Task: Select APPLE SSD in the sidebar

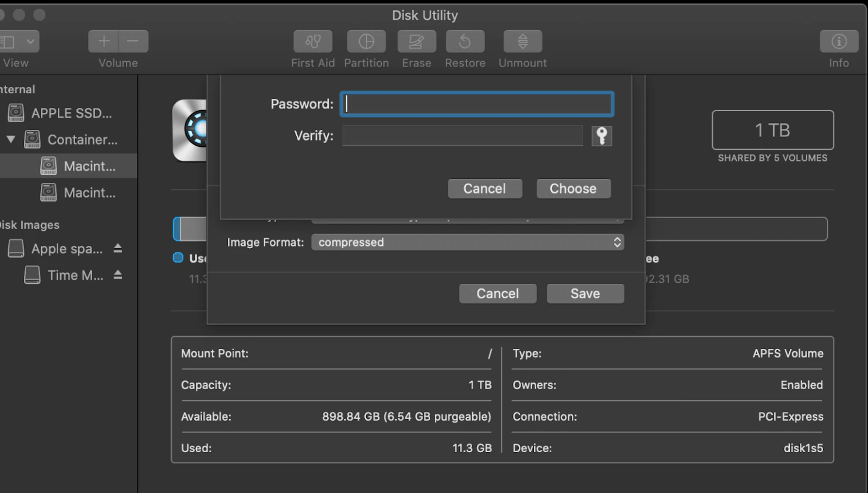Action: coord(71,113)
